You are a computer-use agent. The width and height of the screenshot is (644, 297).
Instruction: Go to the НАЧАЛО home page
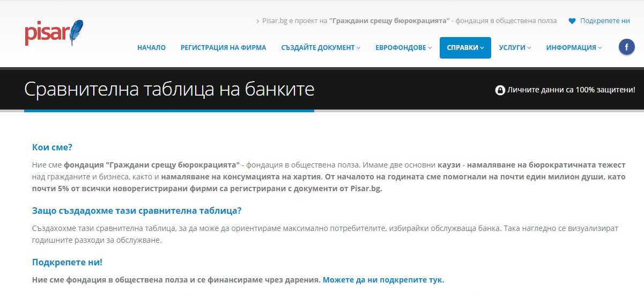pyautogui.click(x=151, y=48)
